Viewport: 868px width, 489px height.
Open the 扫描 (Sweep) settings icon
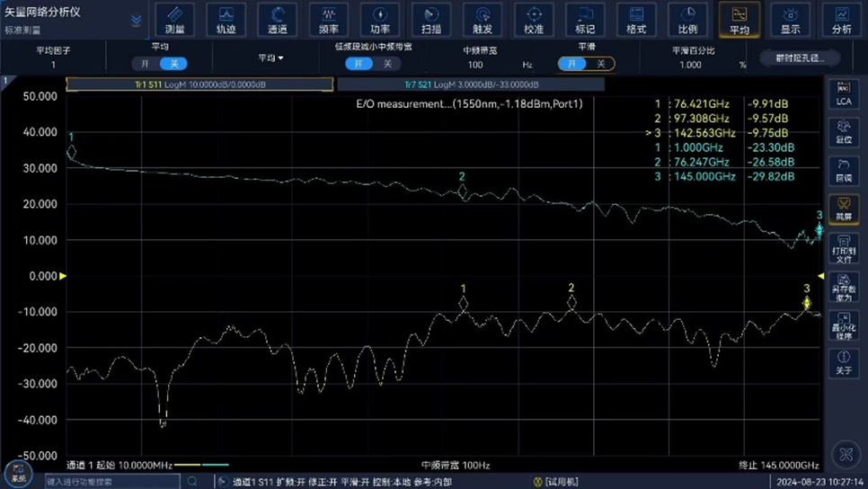(431, 20)
